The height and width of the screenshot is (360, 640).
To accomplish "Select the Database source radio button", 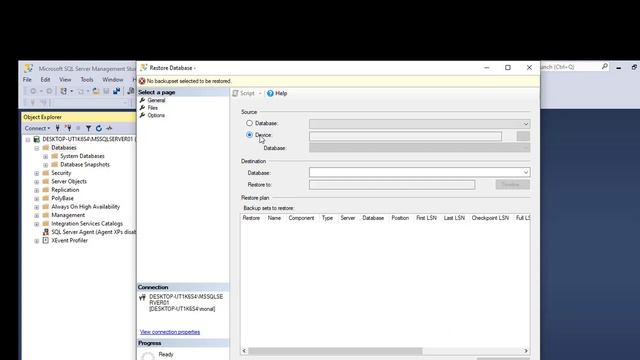I will pos(249,123).
